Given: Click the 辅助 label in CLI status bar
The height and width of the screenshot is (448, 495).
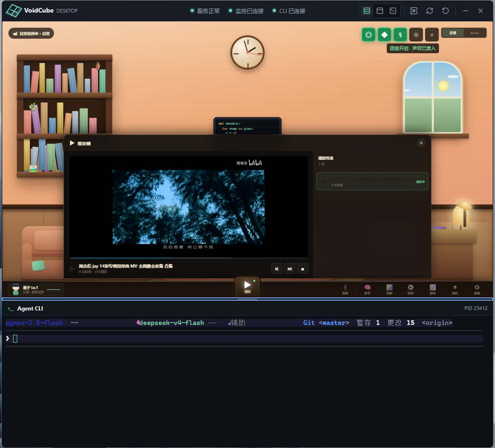Looking at the screenshot, I should click(238, 323).
